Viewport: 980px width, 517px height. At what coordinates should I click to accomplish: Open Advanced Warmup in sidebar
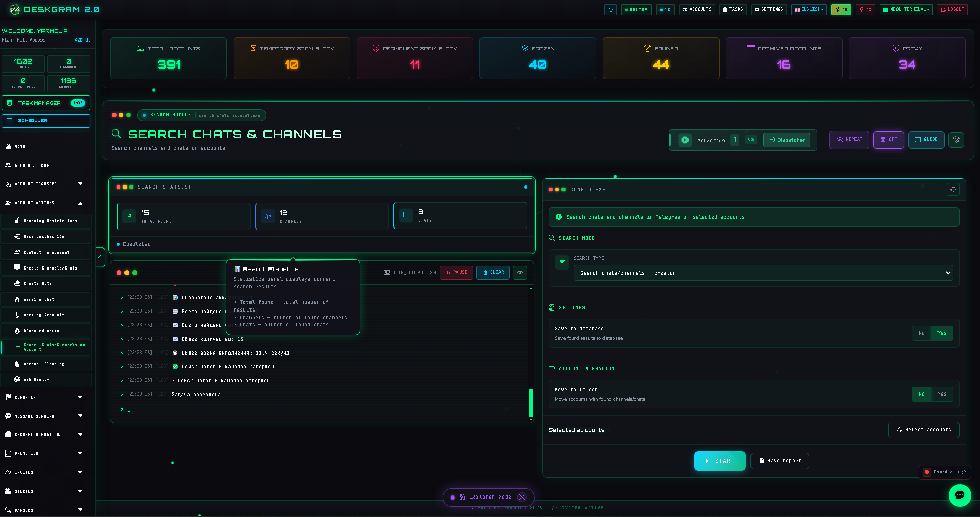tap(46, 330)
